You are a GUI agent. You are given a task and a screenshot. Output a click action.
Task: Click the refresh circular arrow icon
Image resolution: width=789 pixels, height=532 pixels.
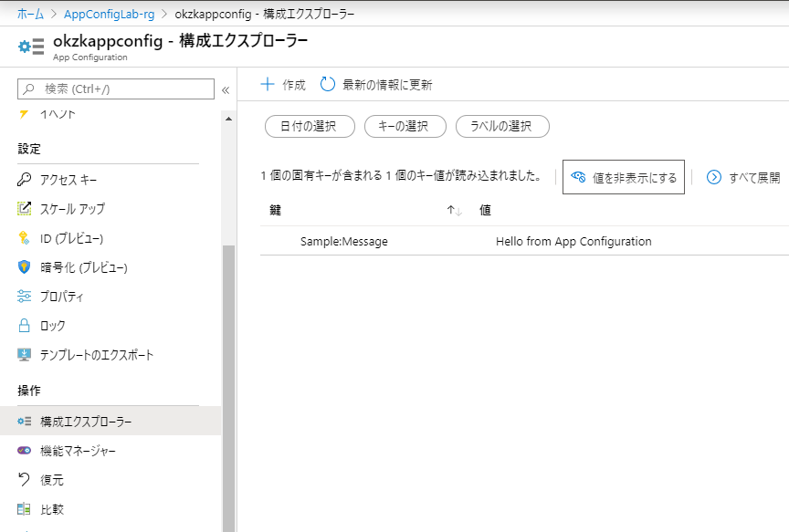(x=327, y=84)
